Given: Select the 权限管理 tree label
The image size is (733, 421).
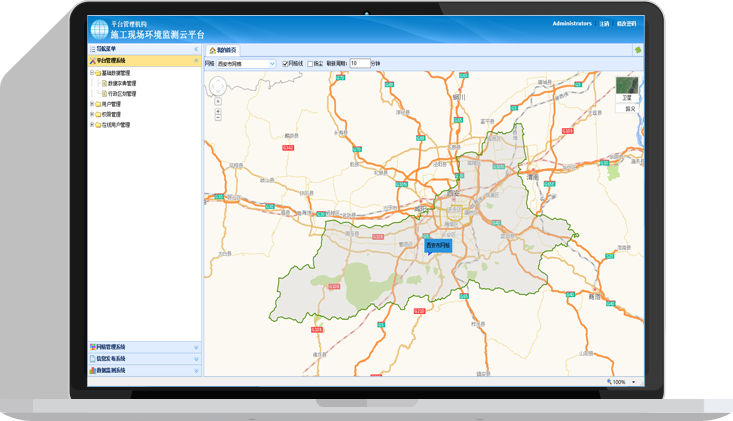Looking at the screenshot, I should point(111,114).
